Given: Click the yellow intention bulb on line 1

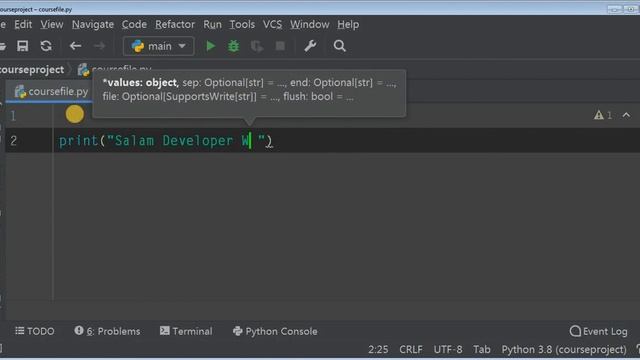Looking at the screenshot, I should pyautogui.click(x=75, y=114).
